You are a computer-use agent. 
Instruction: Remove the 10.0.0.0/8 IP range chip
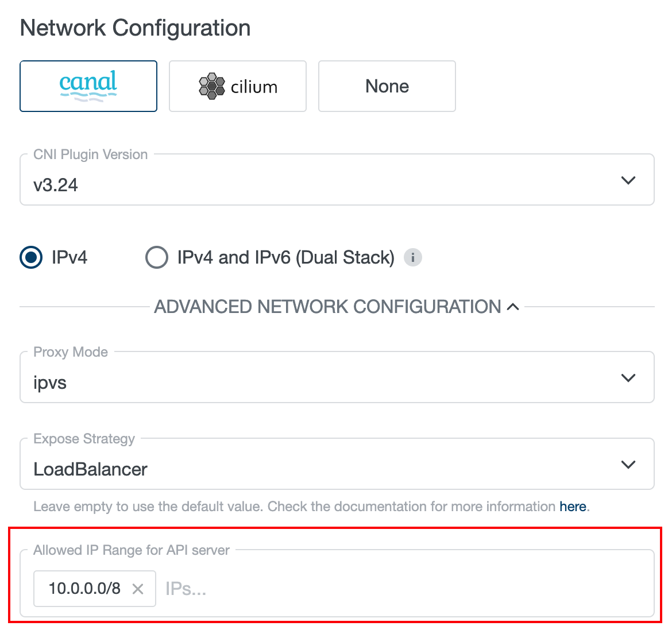(138, 588)
